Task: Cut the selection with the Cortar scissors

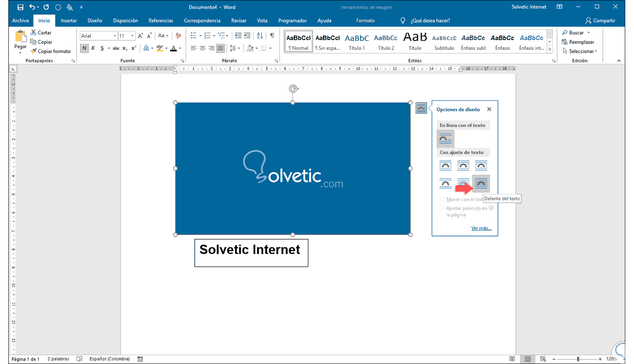Action: (x=41, y=32)
